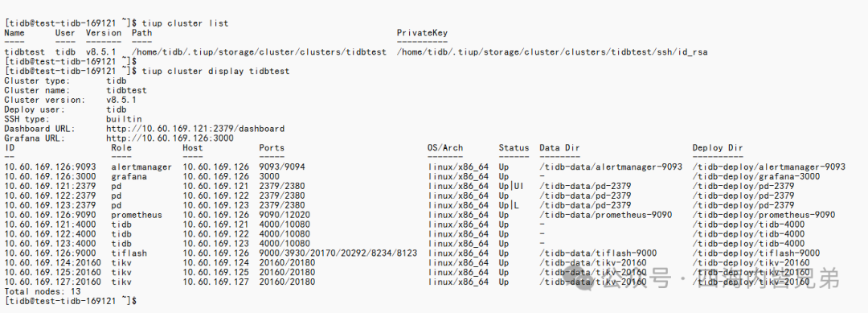868x313 pixels.
Task: Click node ID 10.60.169.123:4000
Action: pyautogui.click(x=51, y=243)
